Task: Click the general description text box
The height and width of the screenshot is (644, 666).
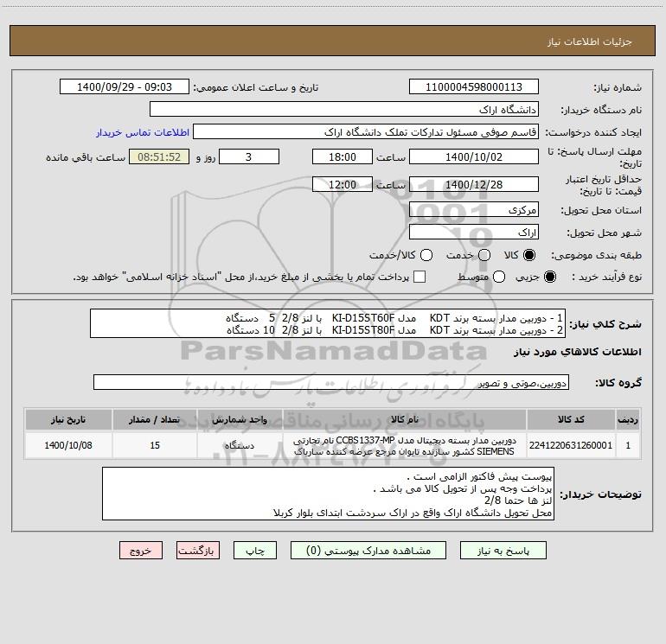Action: click(x=328, y=323)
